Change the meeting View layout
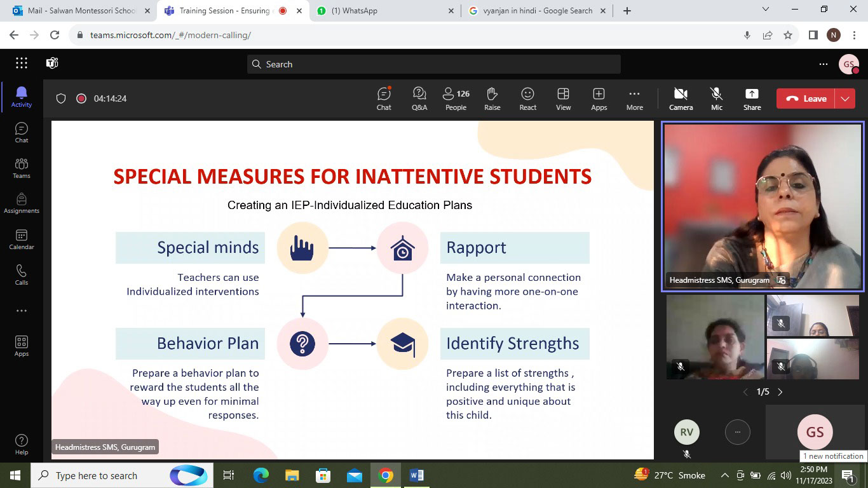Image resolution: width=868 pixels, height=488 pixels. pos(563,98)
